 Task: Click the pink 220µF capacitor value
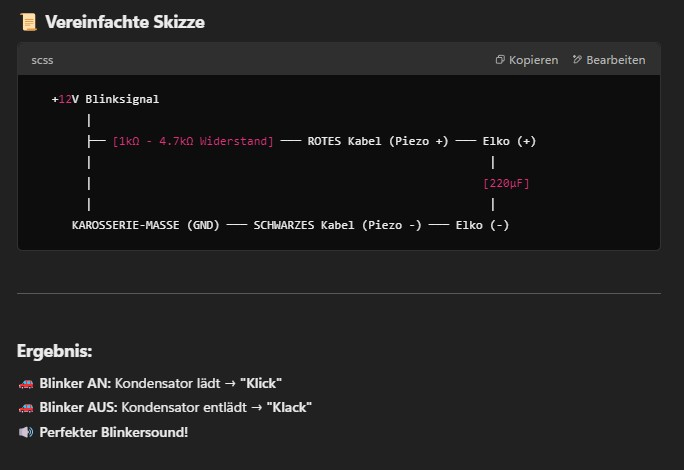coord(506,183)
